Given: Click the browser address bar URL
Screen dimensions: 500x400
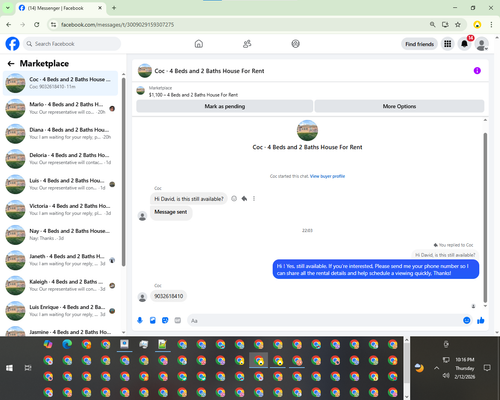Looking at the screenshot, I should [117, 25].
